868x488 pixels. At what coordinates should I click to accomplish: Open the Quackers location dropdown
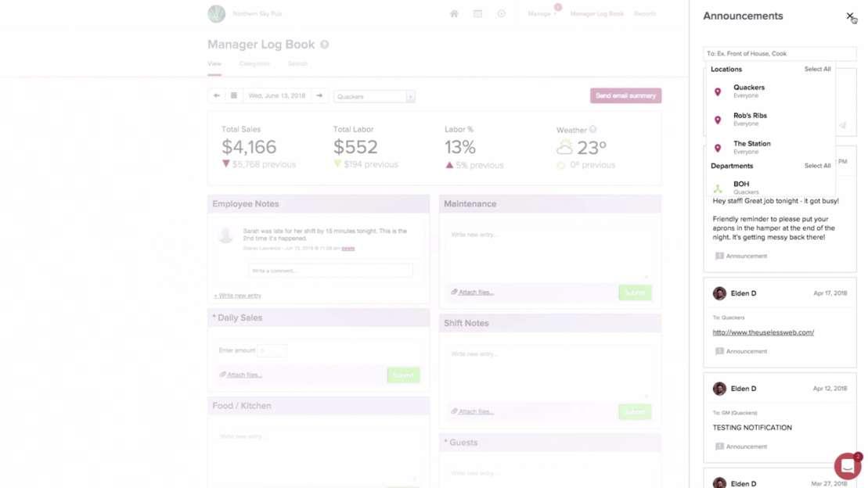point(374,97)
